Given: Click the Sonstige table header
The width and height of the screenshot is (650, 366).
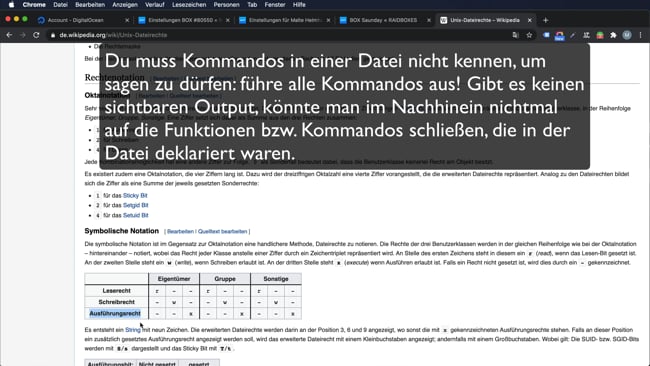Looking at the screenshot, I should [x=276, y=279].
